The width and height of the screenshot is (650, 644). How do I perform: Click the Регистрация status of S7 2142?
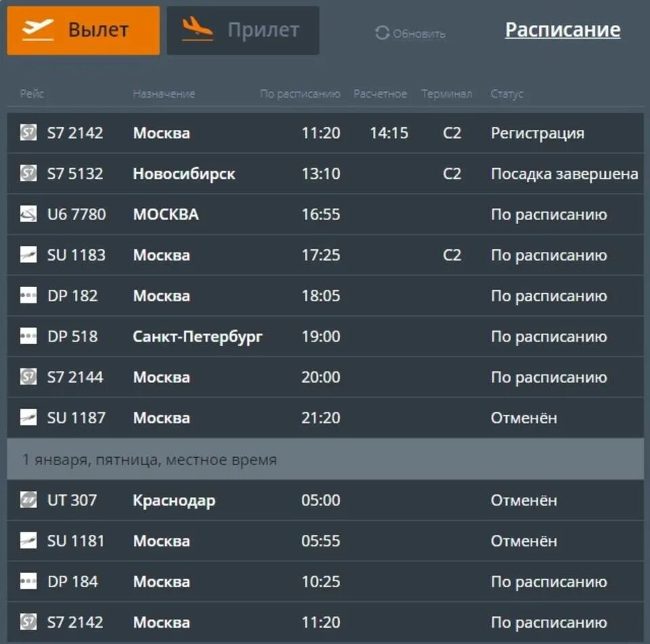point(538,133)
